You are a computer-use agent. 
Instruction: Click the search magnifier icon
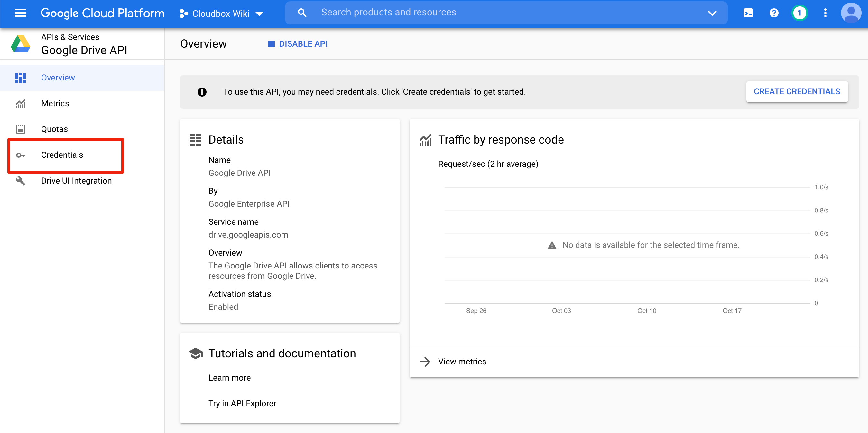coord(302,13)
